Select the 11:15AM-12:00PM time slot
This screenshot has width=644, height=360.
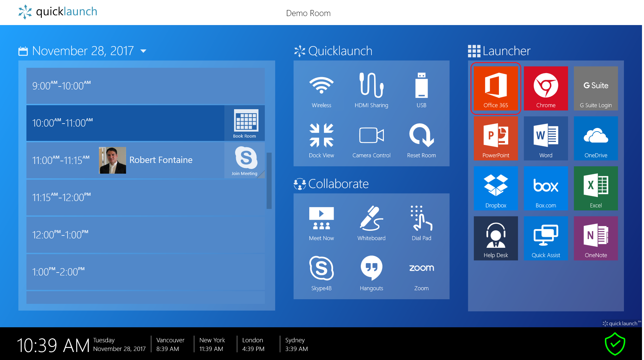[146, 198]
